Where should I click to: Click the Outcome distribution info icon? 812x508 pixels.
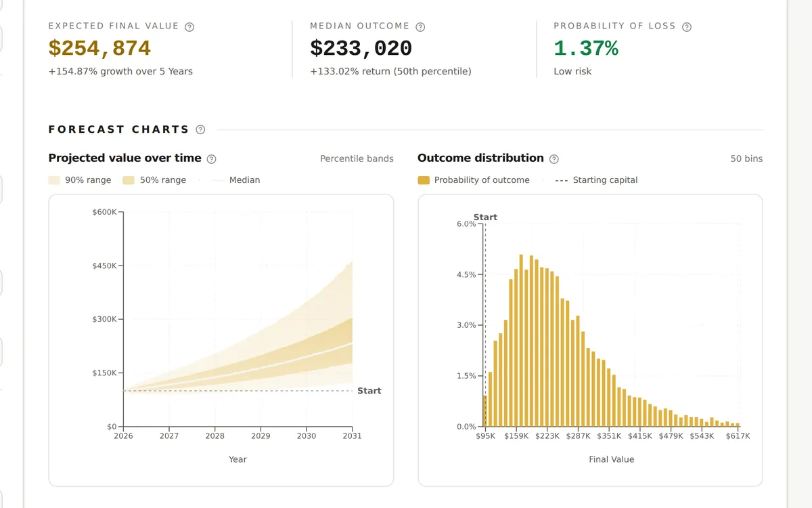tap(554, 159)
